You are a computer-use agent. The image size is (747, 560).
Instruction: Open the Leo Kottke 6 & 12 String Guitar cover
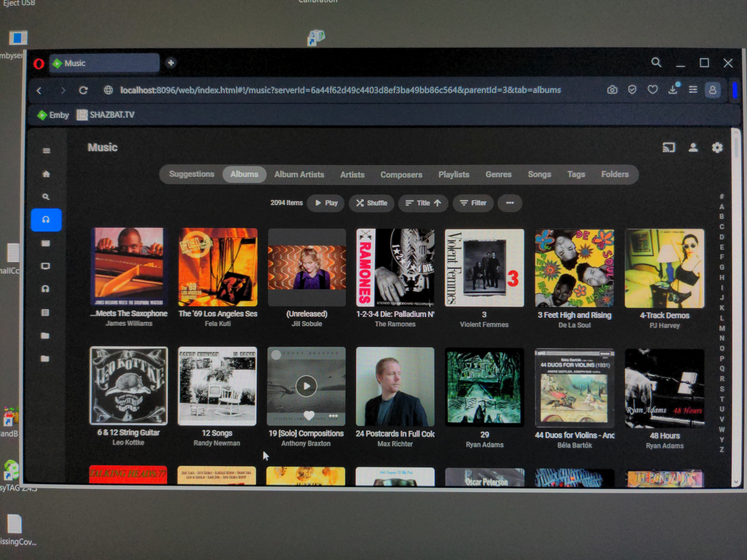(128, 386)
